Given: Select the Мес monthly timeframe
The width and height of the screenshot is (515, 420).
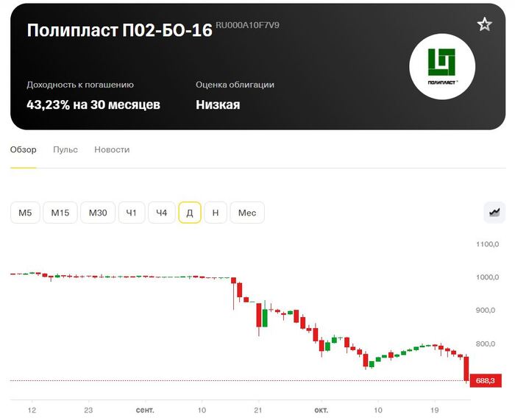Looking at the screenshot, I should coord(247,213).
